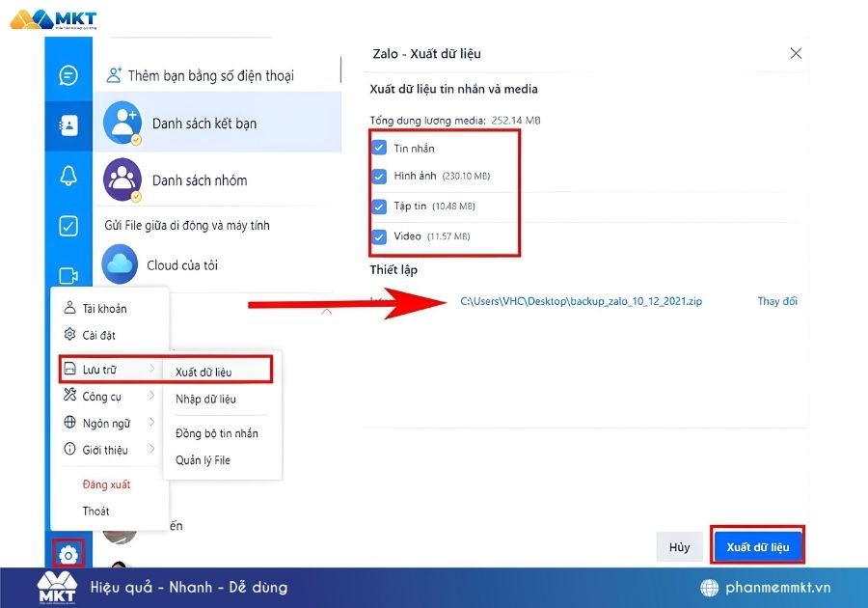Click the Cloud của tôi cloud icon
Screen dimensions: 868x608
click(120, 264)
